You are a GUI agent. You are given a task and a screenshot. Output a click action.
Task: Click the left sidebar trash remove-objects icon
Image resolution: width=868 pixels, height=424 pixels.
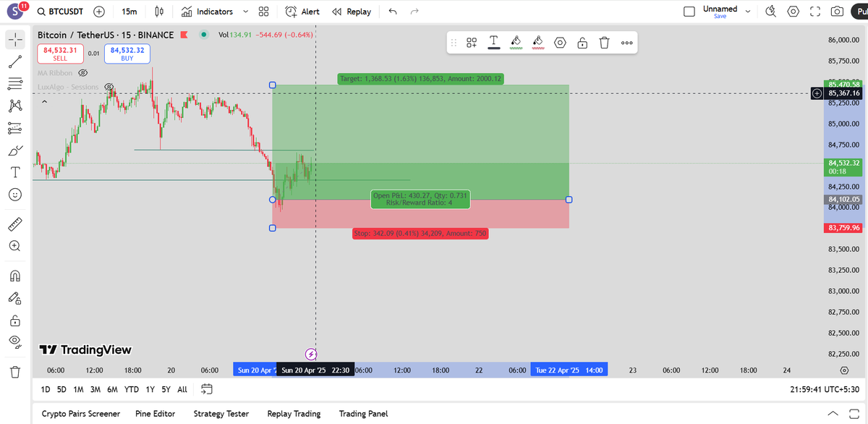15,372
